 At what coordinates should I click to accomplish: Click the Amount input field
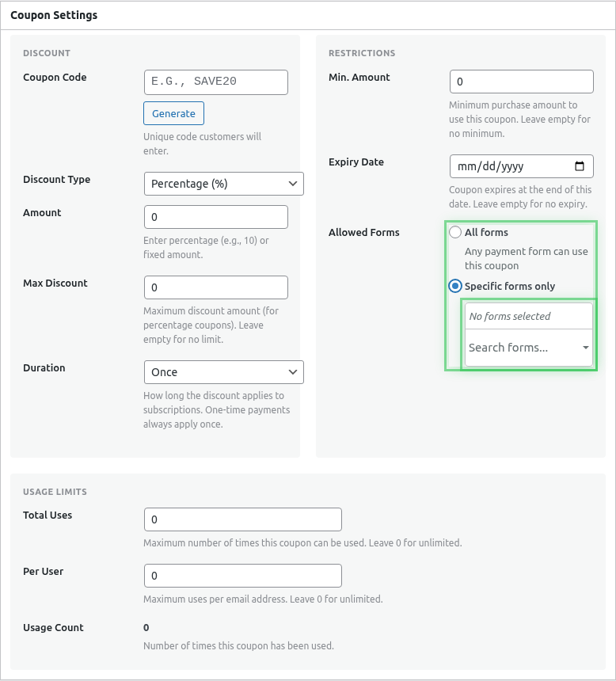[x=215, y=216]
